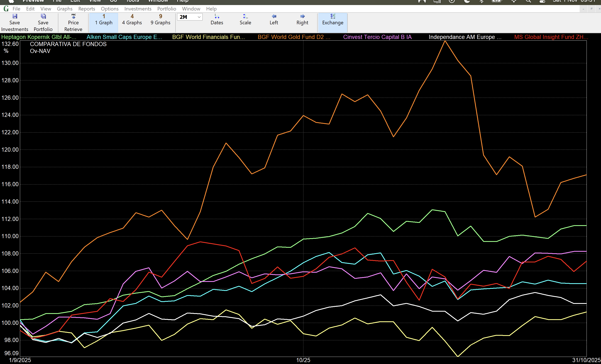The width and height of the screenshot is (601, 364).
Task: Open the Investments menu
Action: [138, 9]
